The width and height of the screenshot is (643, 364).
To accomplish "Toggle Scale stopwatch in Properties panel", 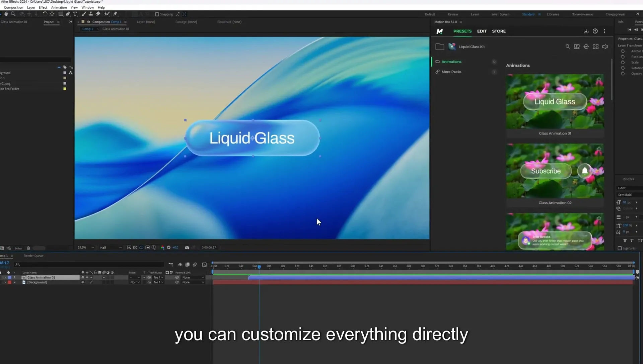I will tap(623, 63).
